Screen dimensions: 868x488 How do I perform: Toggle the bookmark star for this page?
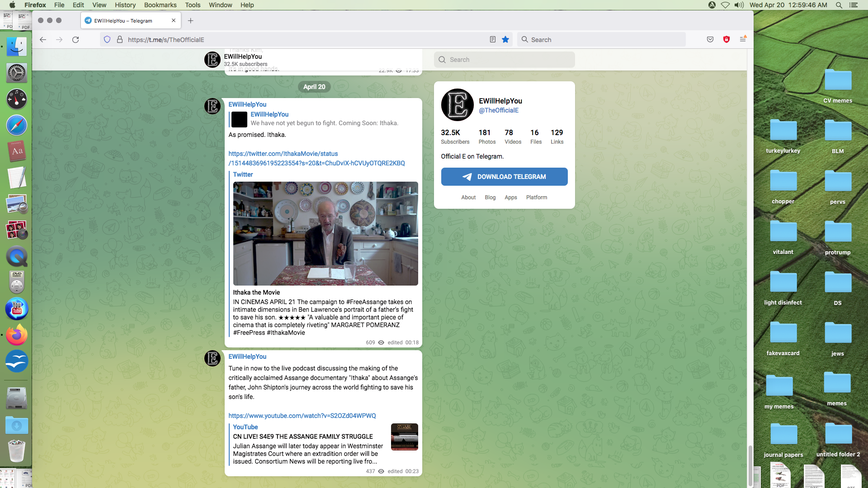[x=505, y=40]
